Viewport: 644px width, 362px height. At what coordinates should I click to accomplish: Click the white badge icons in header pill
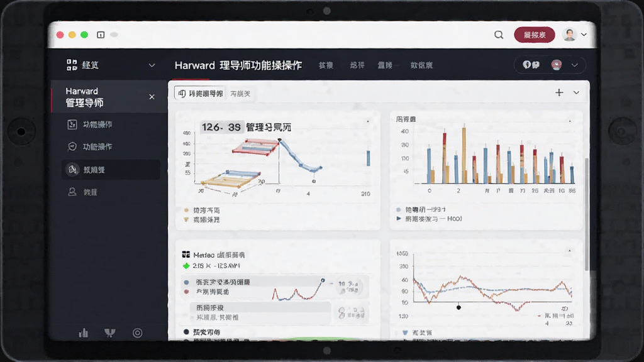(531, 65)
